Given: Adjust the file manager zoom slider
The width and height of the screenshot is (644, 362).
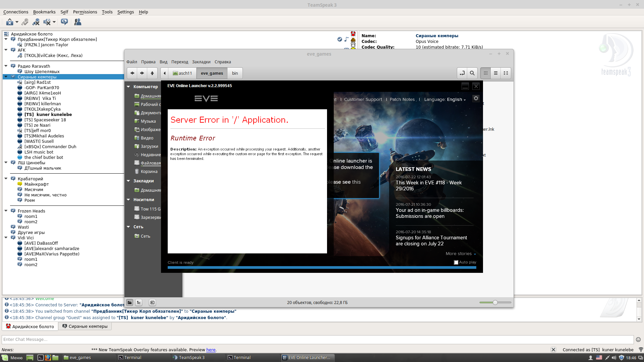Looking at the screenshot, I should point(495,303).
